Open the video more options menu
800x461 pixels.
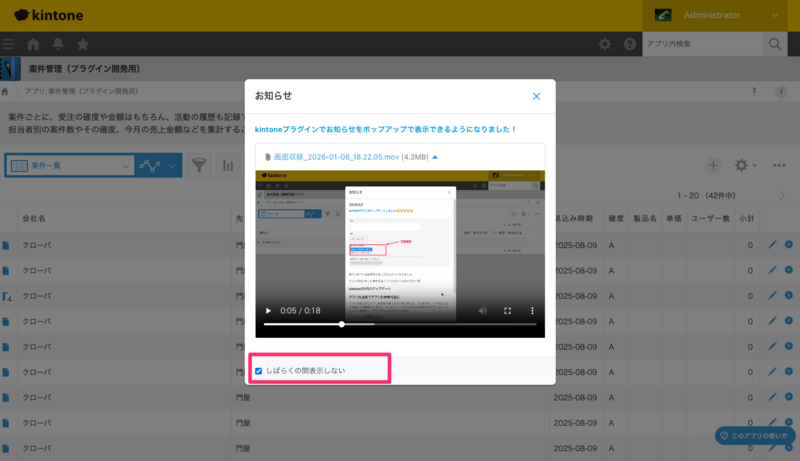click(532, 311)
